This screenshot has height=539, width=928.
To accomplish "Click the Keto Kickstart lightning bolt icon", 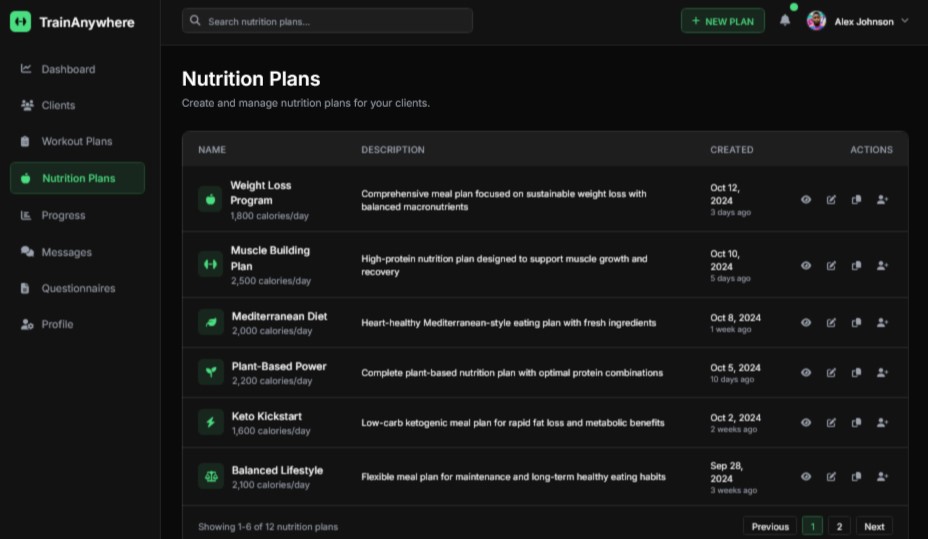I will coord(210,423).
